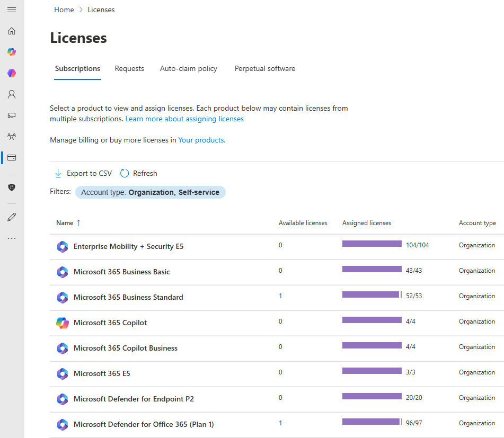
Task: Open the purple agents sidebar icon
Action: pyautogui.click(x=12, y=73)
